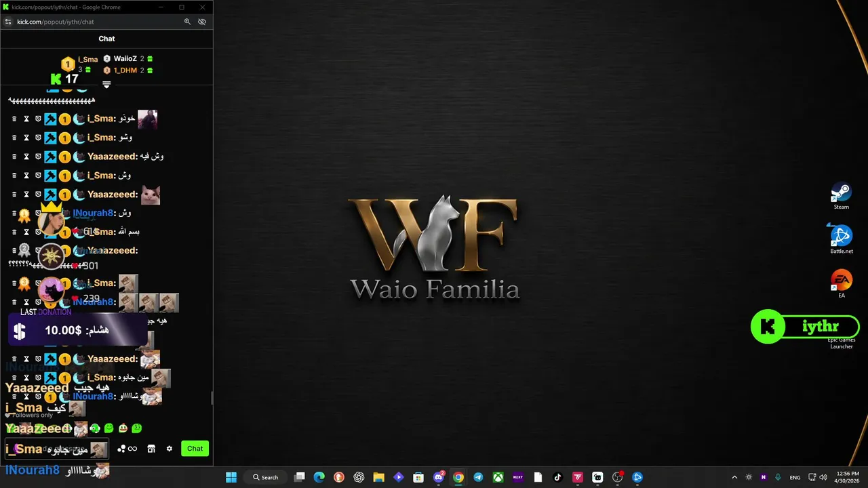Click shield icon on 'i_Sma: وشو' row

[x=38, y=138]
